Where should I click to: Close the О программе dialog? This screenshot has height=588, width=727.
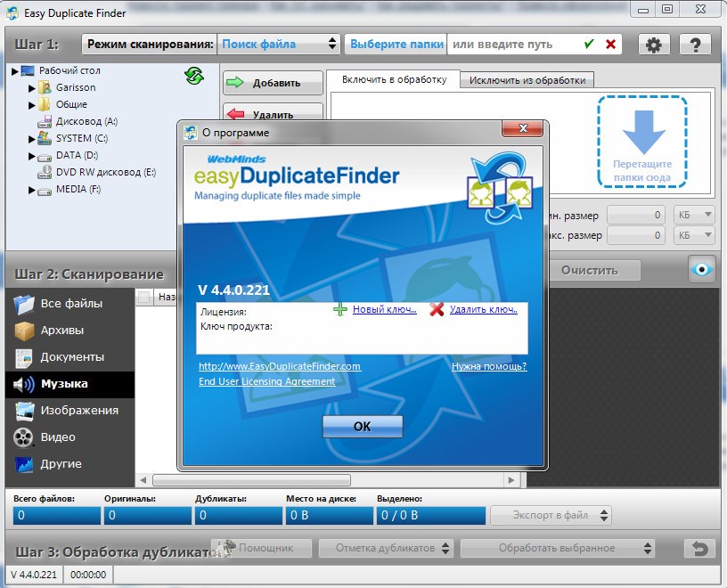coord(522,129)
